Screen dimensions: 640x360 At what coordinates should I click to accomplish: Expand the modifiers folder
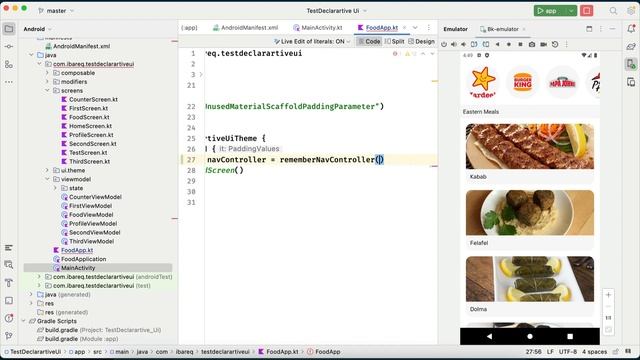point(47,82)
